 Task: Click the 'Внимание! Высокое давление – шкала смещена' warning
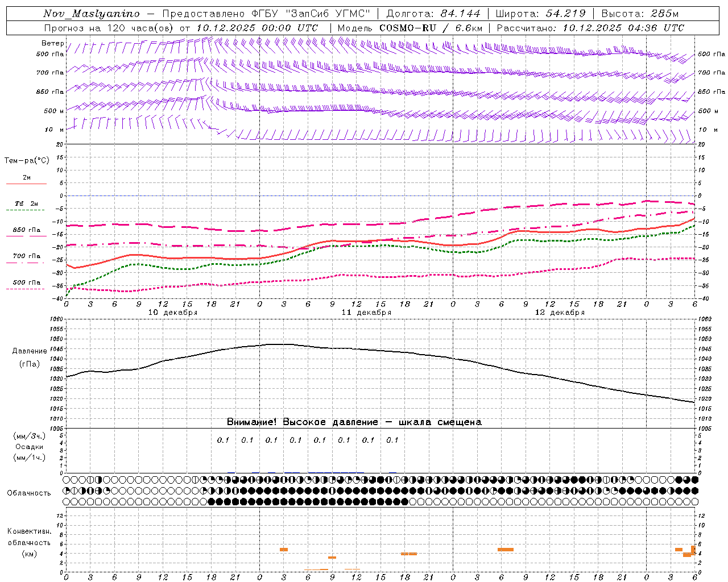pos(354,422)
